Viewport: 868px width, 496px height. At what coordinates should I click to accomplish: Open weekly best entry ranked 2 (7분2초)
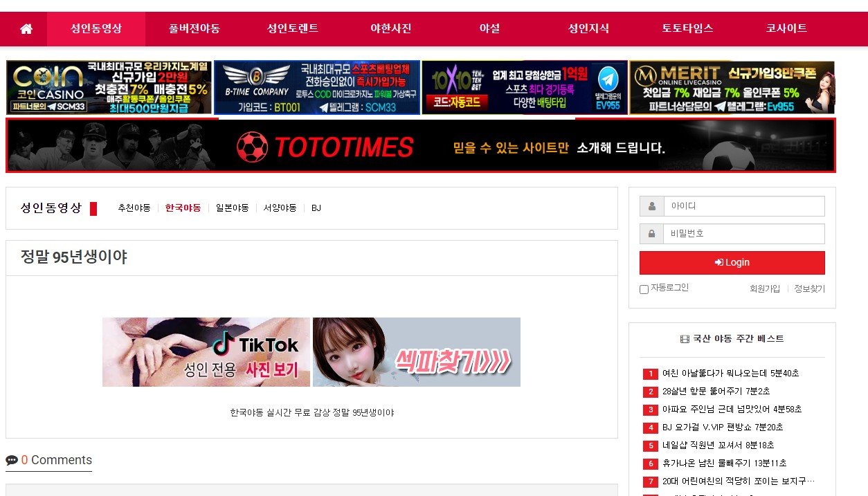[x=716, y=392]
